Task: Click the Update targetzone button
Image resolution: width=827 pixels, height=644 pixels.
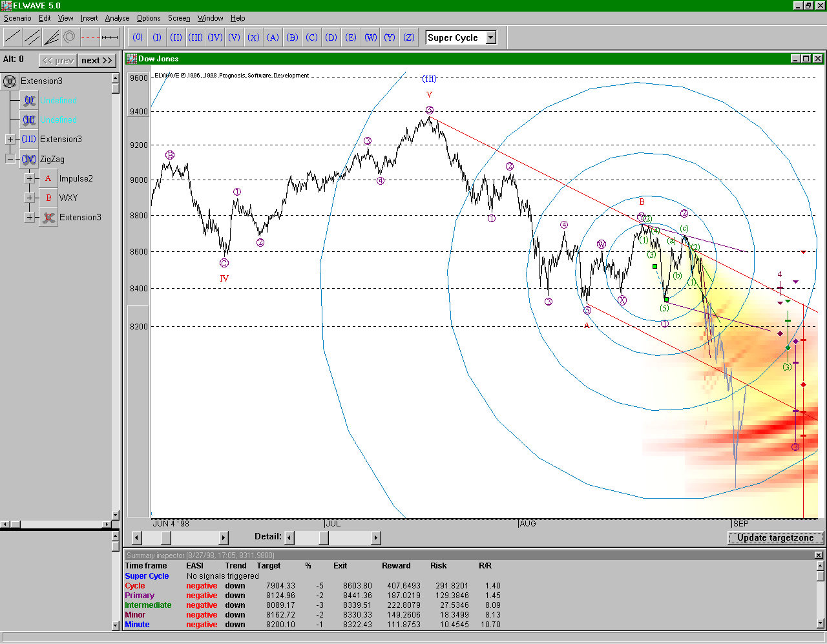Action: coord(775,537)
